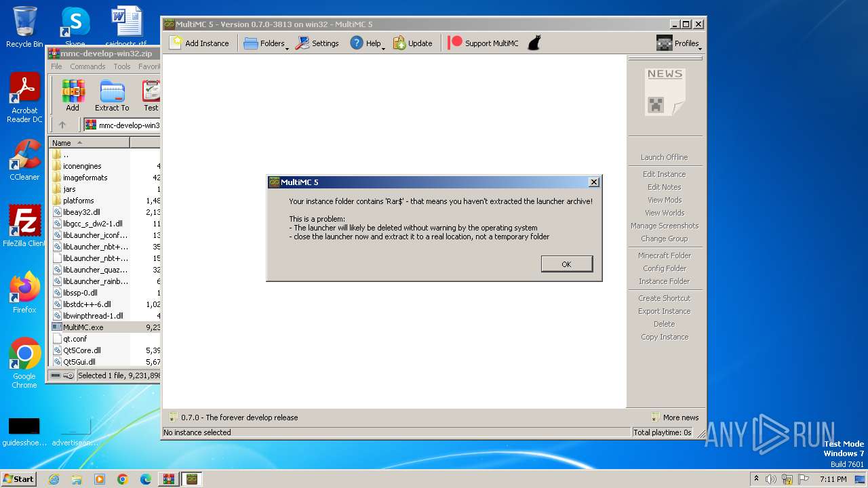Open the Help dropdown in MultiMC

pyautogui.click(x=367, y=43)
